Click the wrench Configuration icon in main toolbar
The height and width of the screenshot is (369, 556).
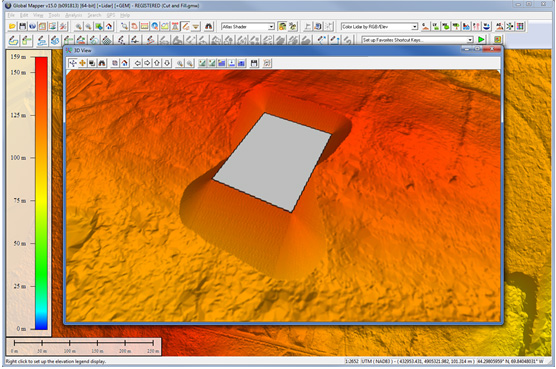coord(63,26)
